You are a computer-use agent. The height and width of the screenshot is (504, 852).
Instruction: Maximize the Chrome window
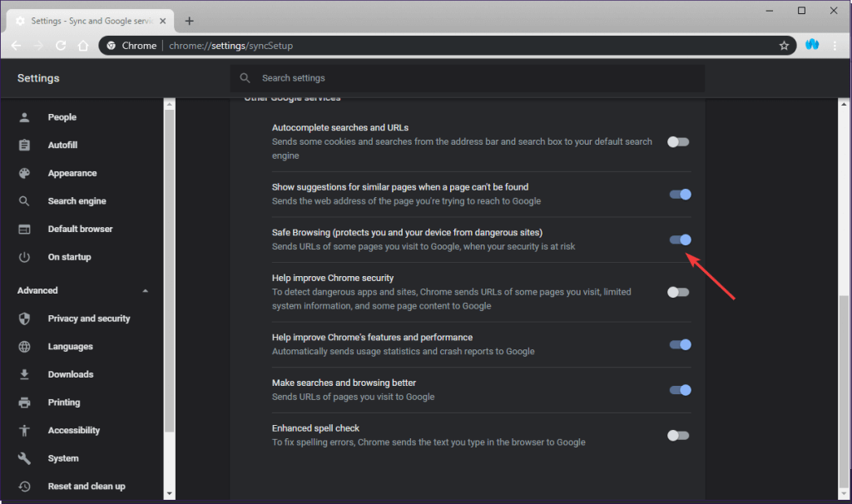click(801, 10)
